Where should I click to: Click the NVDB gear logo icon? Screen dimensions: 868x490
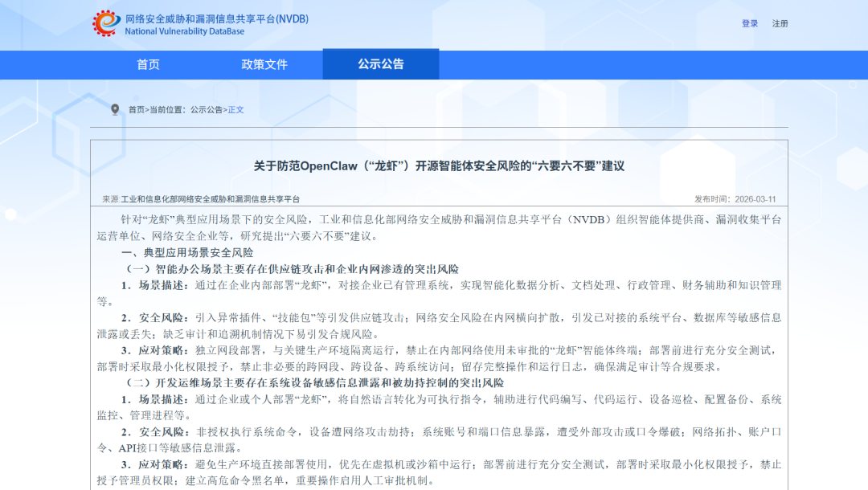pyautogui.click(x=106, y=24)
